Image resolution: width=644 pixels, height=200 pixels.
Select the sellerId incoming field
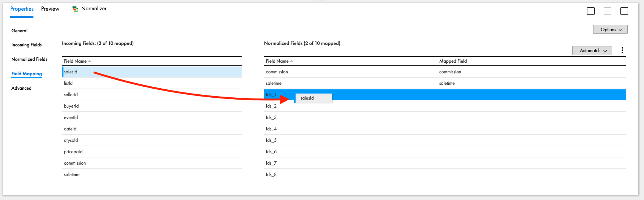tap(71, 95)
